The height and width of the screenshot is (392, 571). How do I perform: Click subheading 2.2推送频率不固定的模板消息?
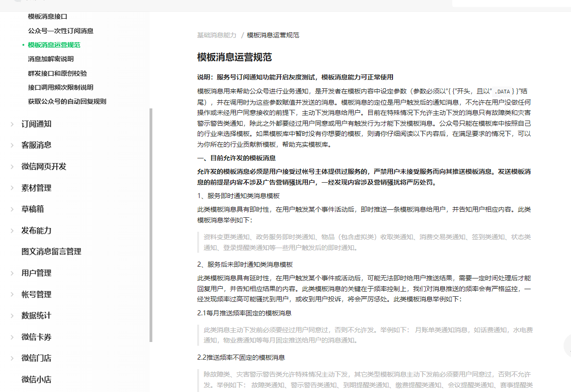click(241, 357)
